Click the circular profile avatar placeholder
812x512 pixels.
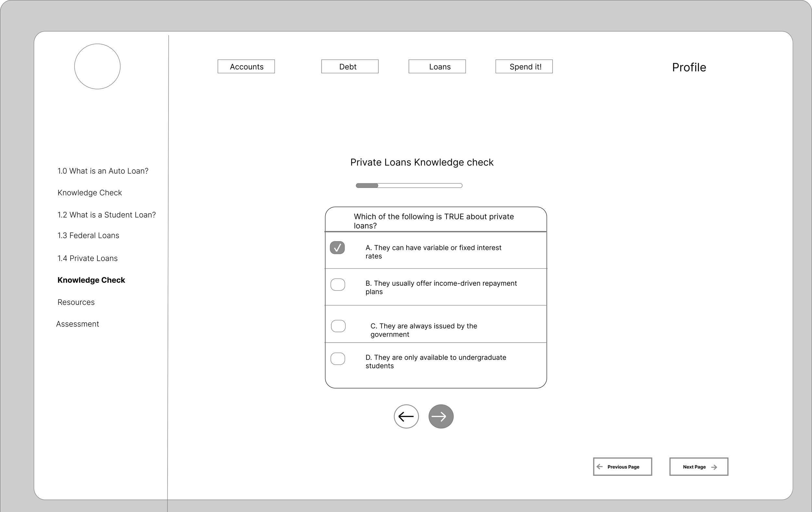97,67
